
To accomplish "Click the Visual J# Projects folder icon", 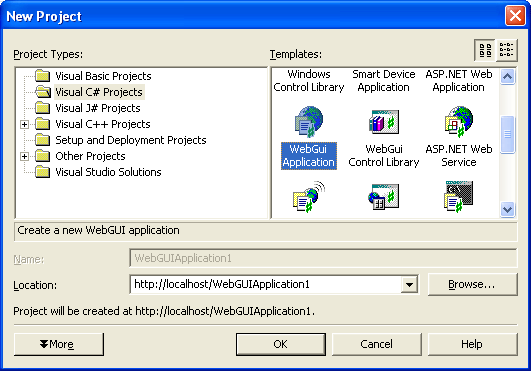I will tap(43, 108).
